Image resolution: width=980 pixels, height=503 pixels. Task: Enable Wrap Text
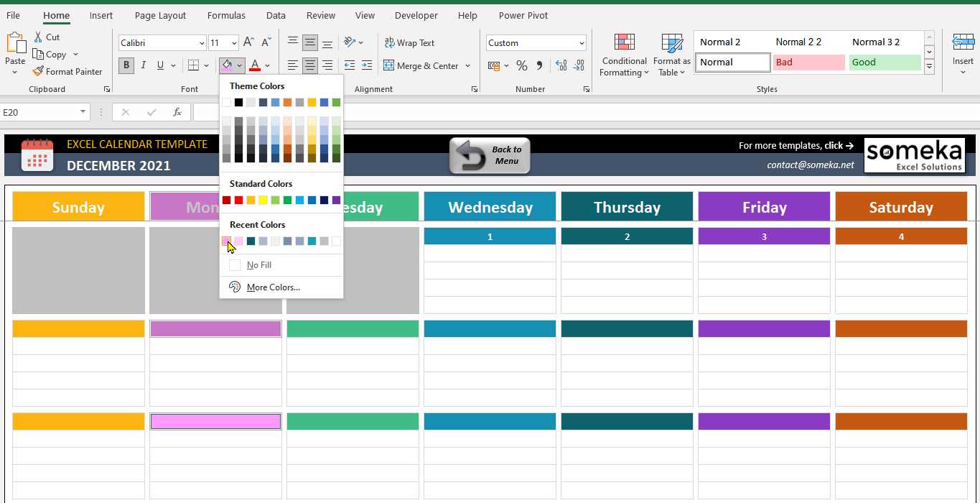pos(409,42)
